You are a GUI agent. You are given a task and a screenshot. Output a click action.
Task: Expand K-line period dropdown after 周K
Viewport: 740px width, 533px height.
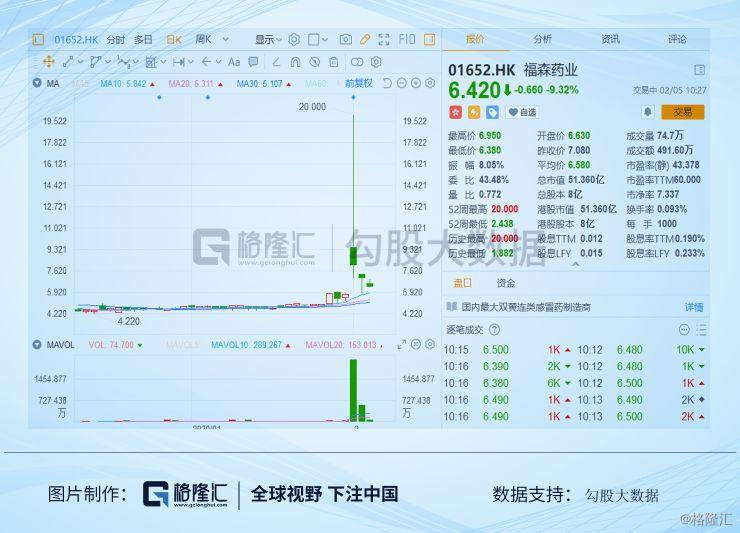226,39
